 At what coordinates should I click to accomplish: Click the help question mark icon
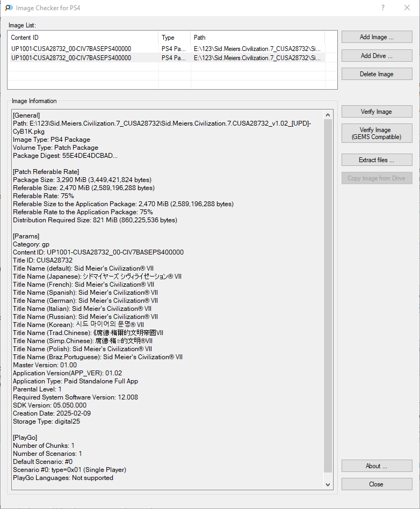click(x=383, y=8)
